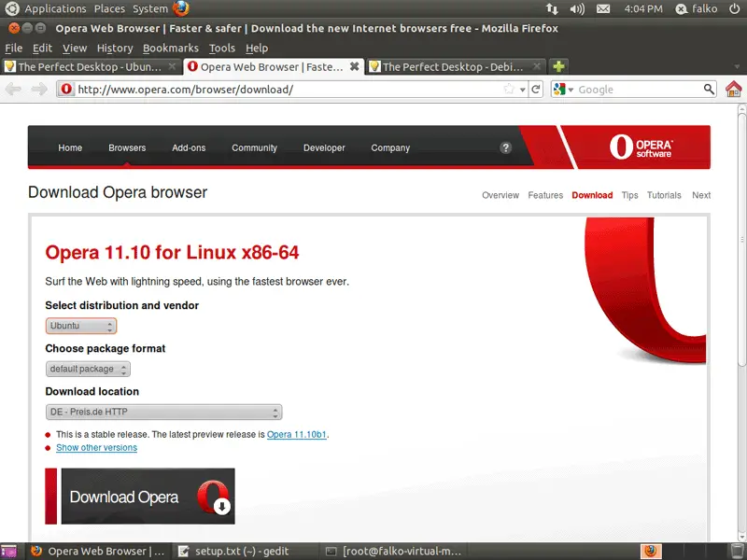Open the Bookmarks menu
Screen dimensions: 747x560
tap(171, 49)
